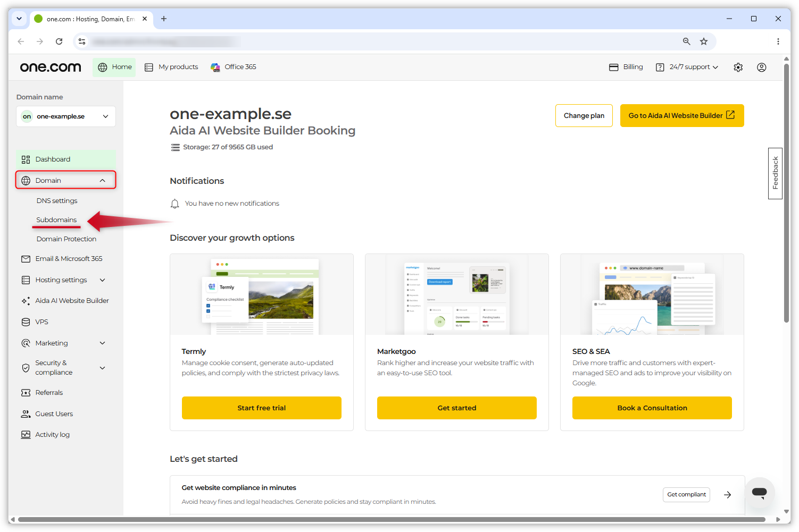Click the Marketing target icon
This screenshot has width=799, height=532.
(x=26, y=343)
